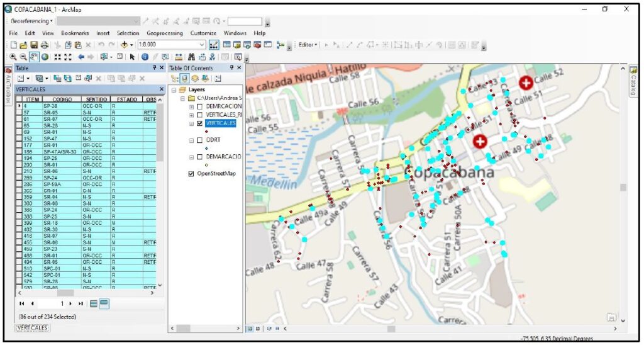Viewport: 644px width, 345px height.
Task: Open Related Tables dropdown in Table panel
Action: pos(42,78)
